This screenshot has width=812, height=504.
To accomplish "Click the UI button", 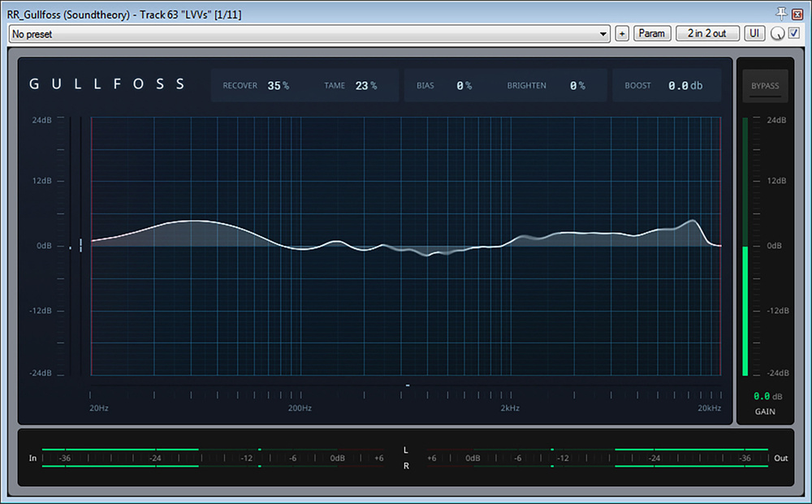I will (755, 33).
